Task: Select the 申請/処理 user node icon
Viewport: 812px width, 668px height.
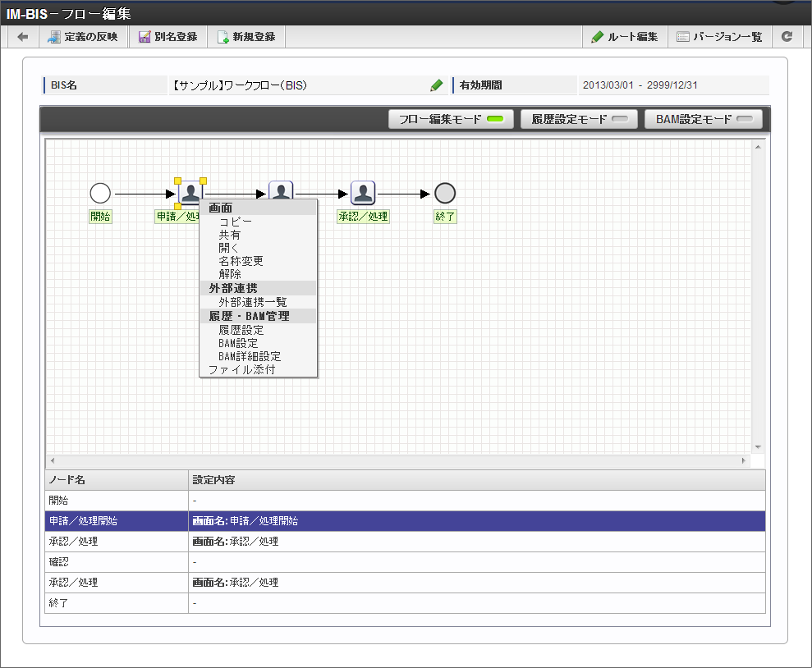Action: (x=190, y=193)
